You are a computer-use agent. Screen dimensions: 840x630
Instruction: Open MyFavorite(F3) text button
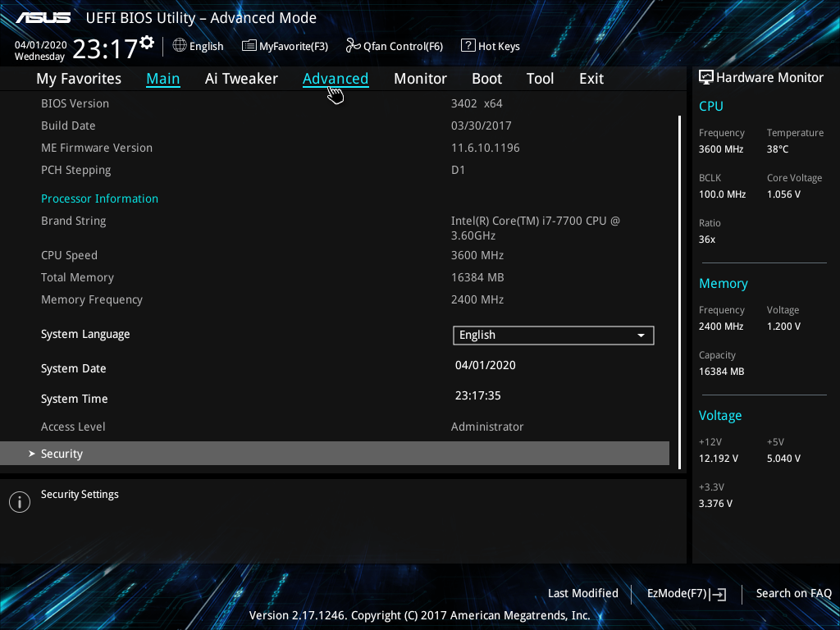click(294, 46)
